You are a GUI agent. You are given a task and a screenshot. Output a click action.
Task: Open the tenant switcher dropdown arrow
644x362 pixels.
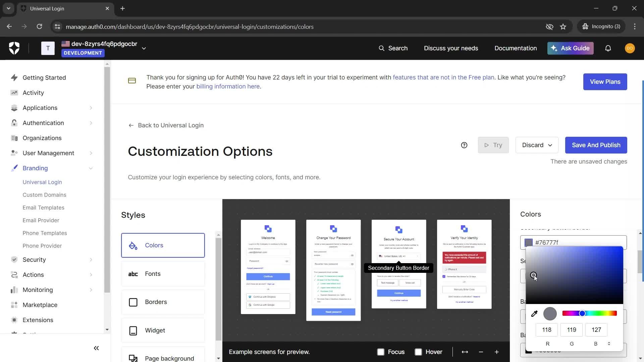click(144, 49)
